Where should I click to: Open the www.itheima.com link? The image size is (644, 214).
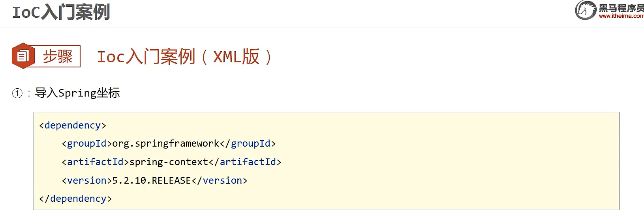coord(621,16)
